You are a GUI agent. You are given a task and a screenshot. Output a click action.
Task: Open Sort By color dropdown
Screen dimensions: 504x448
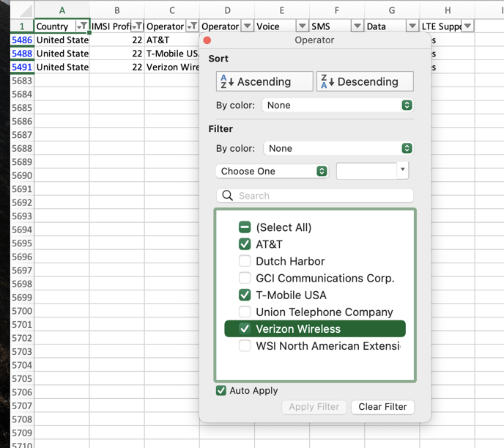pos(338,105)
